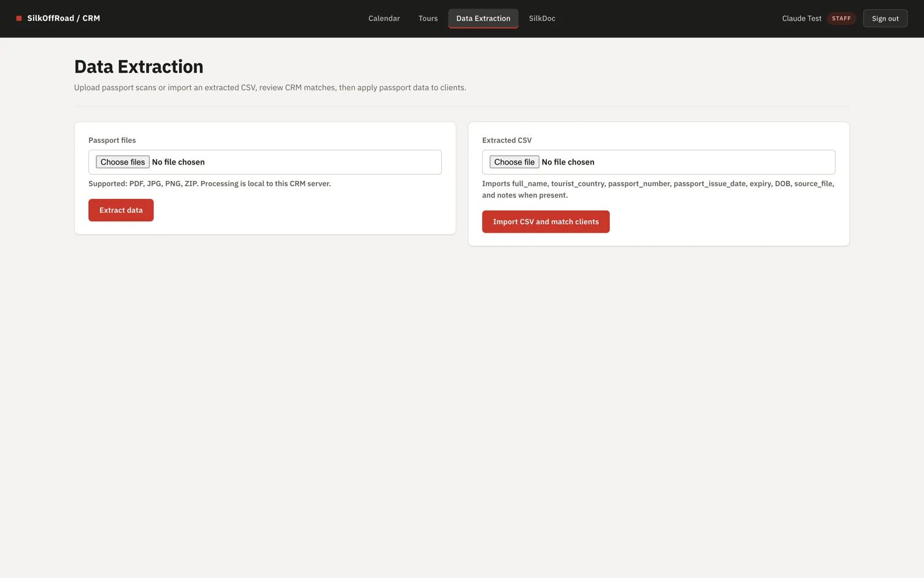Open the SilkOffRoad / CRM home link

(58, 18)
